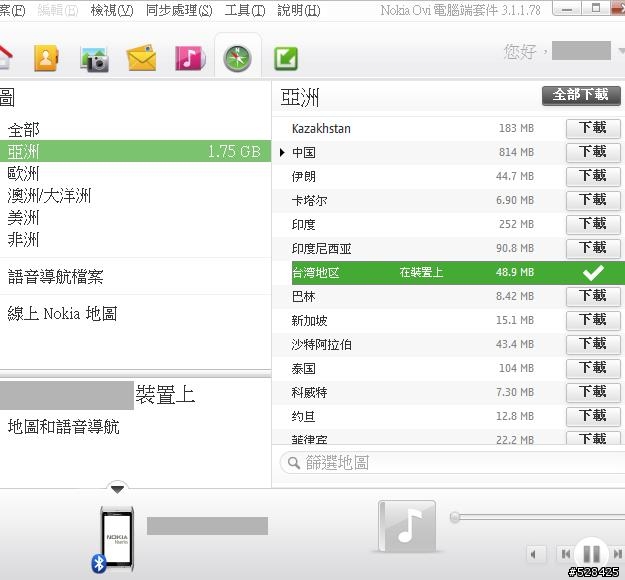
Task: Click the album art music placeholder
Action: coord(407,526)
